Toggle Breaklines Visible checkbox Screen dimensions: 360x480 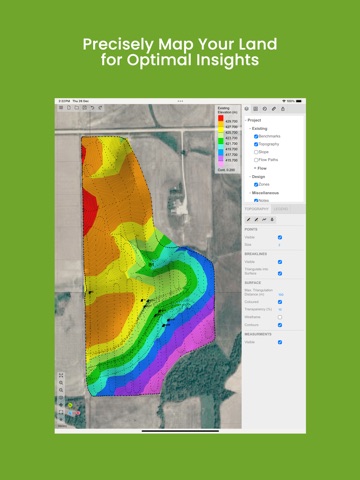[x=280, y=262]
